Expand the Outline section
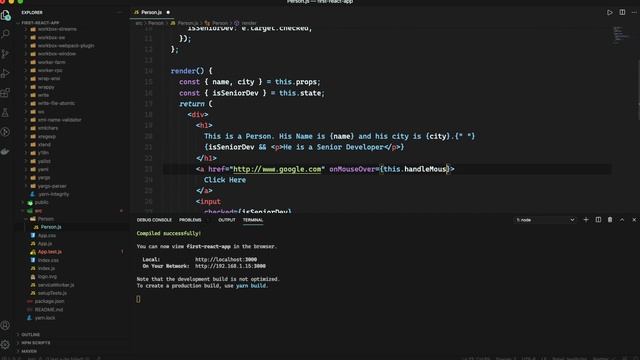This screenshot has width=640, height=360. pyautogui.click(x=31, y=335)
